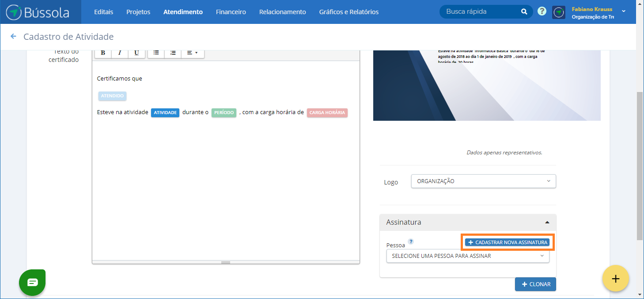
Task: Show the Pessoa field help tooltip
Action: coord(411,241)
